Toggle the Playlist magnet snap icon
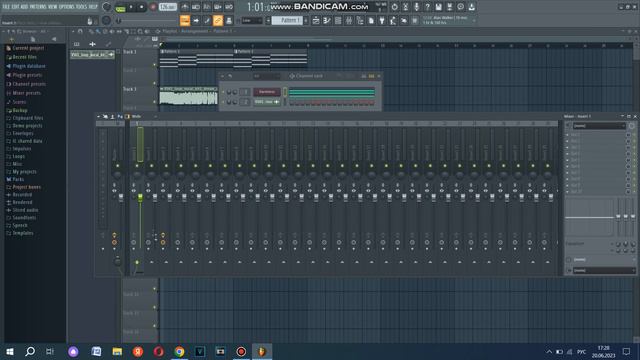 point(80,31)
